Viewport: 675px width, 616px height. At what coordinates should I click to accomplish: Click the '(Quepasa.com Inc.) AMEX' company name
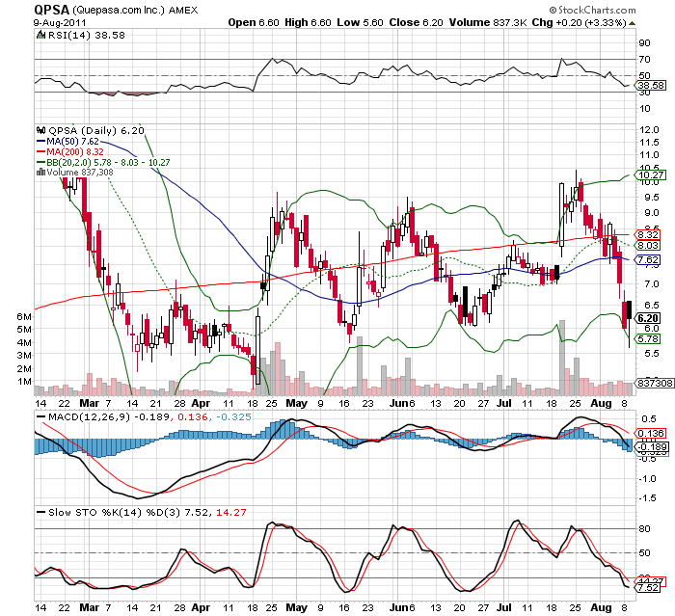(x=135, y=11)
